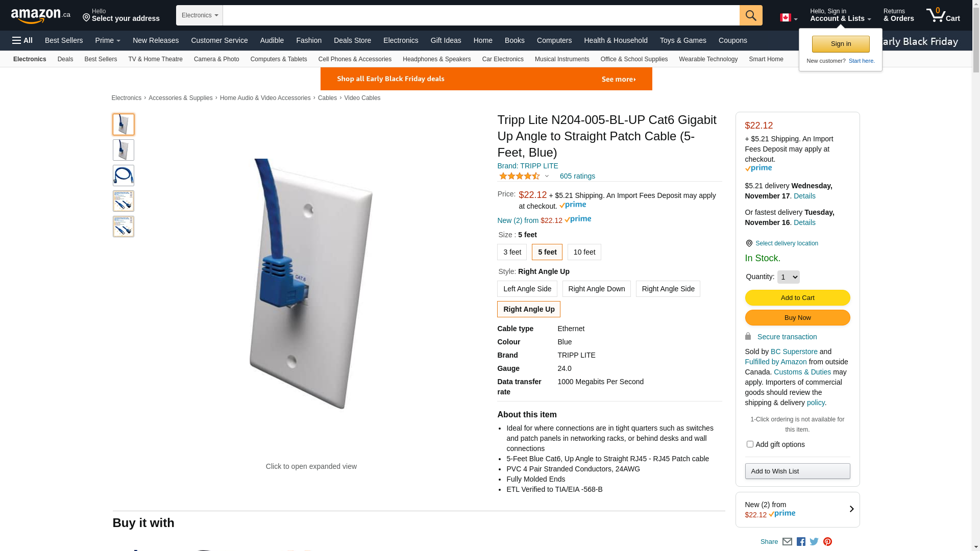This screenshot has width=980, height=551.
Task: Choose the Left Angle Side style
Action: coord(527,289)
